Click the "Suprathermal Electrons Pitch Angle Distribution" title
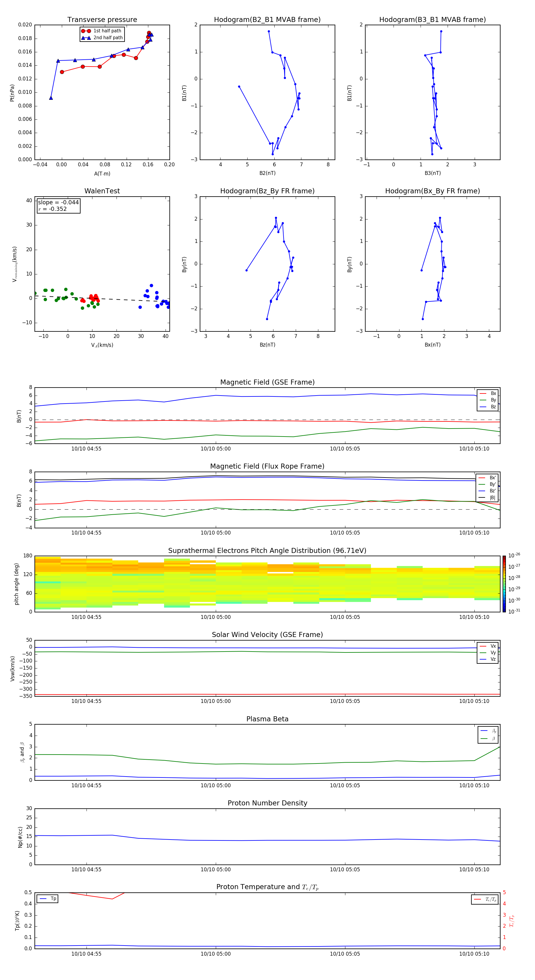This screenshot has width=535, height=980. (x=267, y=551)
